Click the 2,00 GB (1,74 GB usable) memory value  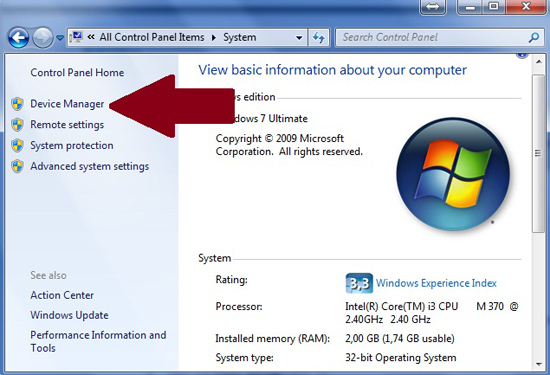tap(400, 338)
